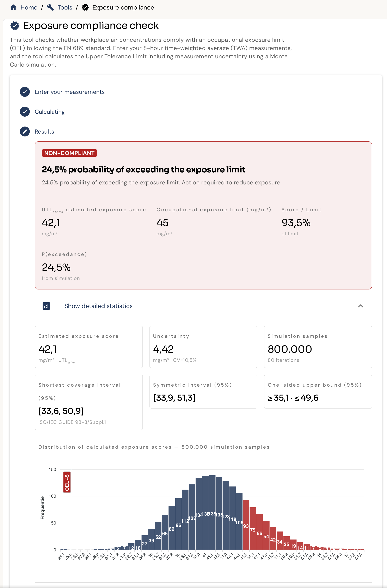Click the UTL score value 42,1 in results card
Screen dimensions: 387x588
pyautogui.click(x=51, y=223)
